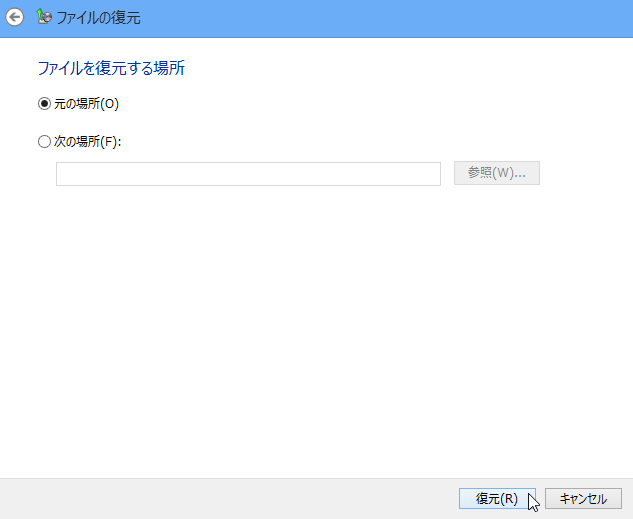The height and width of the screenshot is (519, 633).
Task: Click the ファイルを復元する場所 heading
Action: (111, 68)
